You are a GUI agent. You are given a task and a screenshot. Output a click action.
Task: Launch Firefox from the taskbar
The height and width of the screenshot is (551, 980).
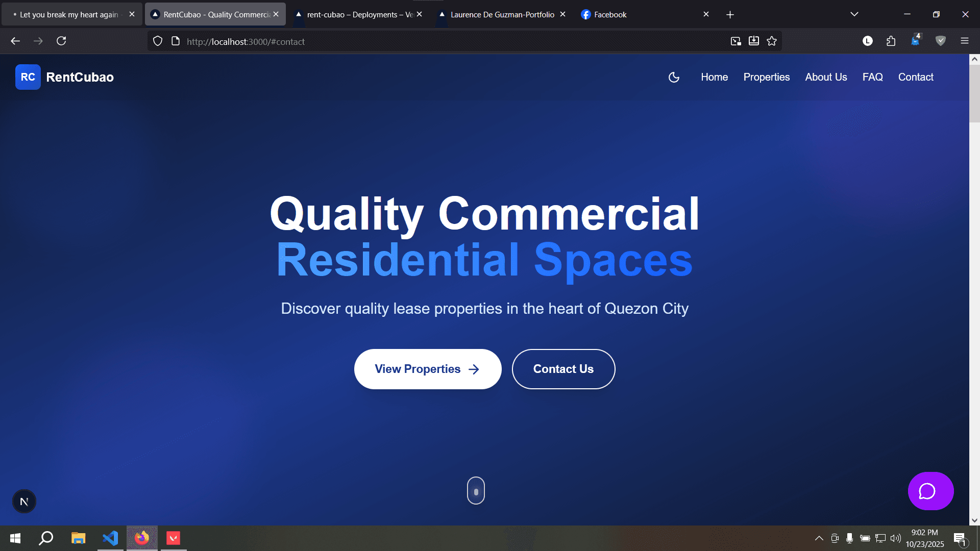click(x=142, y=538)
